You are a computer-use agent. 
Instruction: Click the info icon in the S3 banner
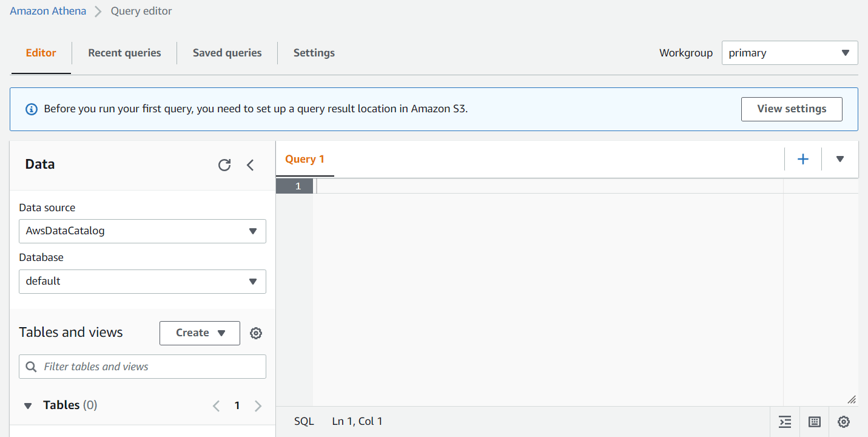[x=31, y=109]
